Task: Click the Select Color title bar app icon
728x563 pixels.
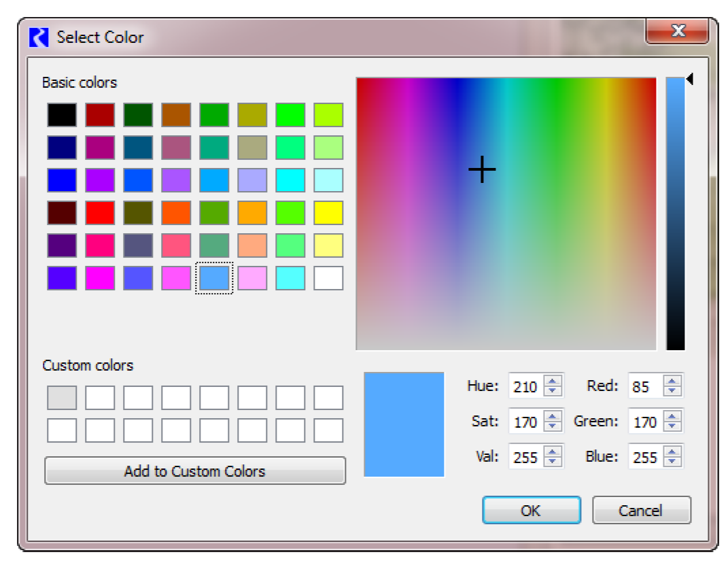Action: [x=39, y=37]
